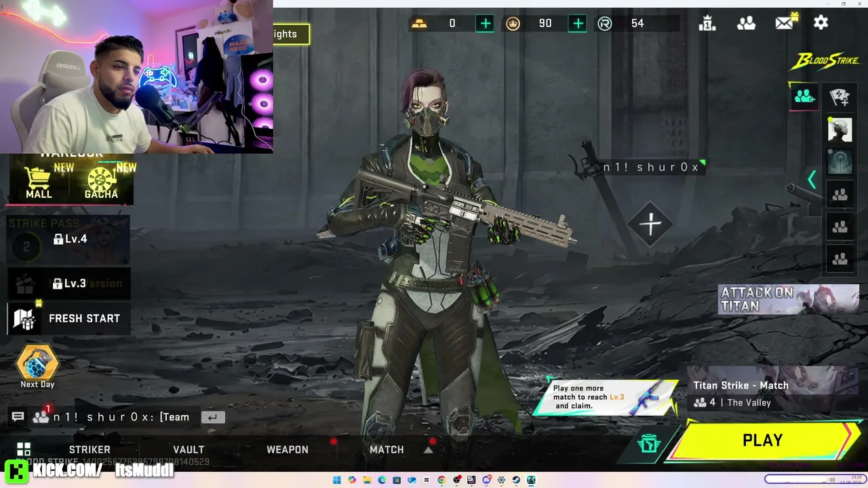Open the mail inbox envelope icon
Screen dimensions: 868x488
[785, 22]
